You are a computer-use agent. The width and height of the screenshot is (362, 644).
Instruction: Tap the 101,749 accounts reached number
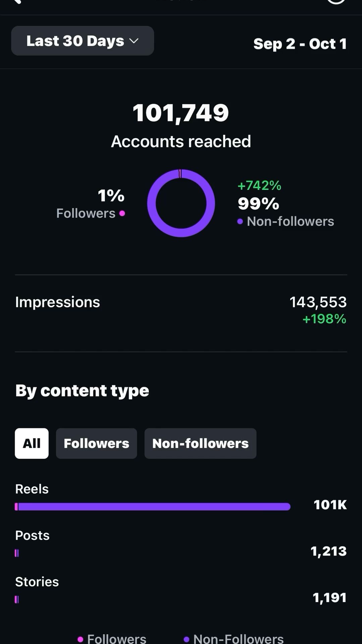(x=181, y=113)
